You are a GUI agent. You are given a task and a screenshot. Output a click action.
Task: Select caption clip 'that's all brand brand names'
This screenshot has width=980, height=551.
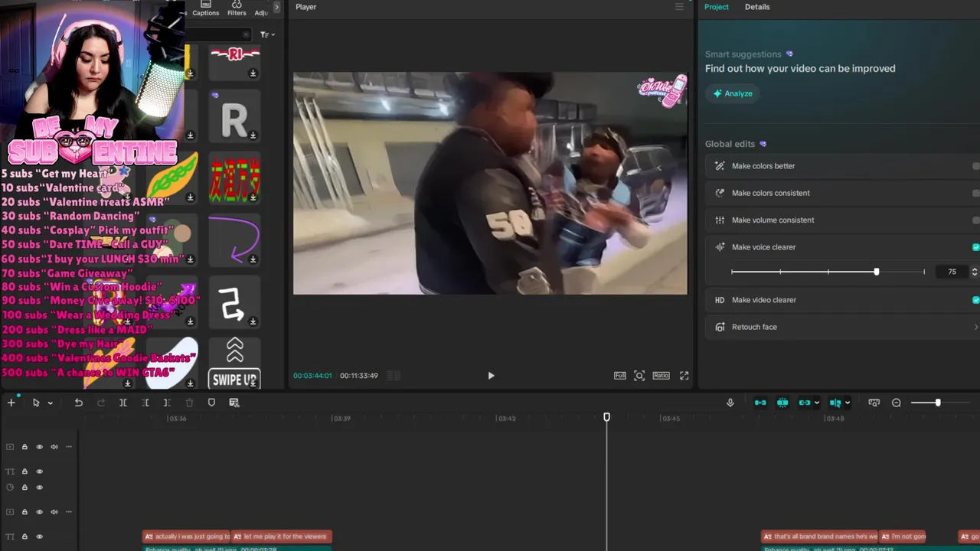[819, 536]
